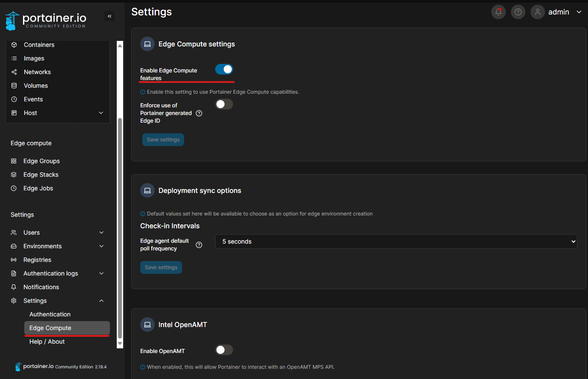Click the Settings gear icon in sidebar
Viewport: 588px width, 379px height.
(x=14, y=301)
